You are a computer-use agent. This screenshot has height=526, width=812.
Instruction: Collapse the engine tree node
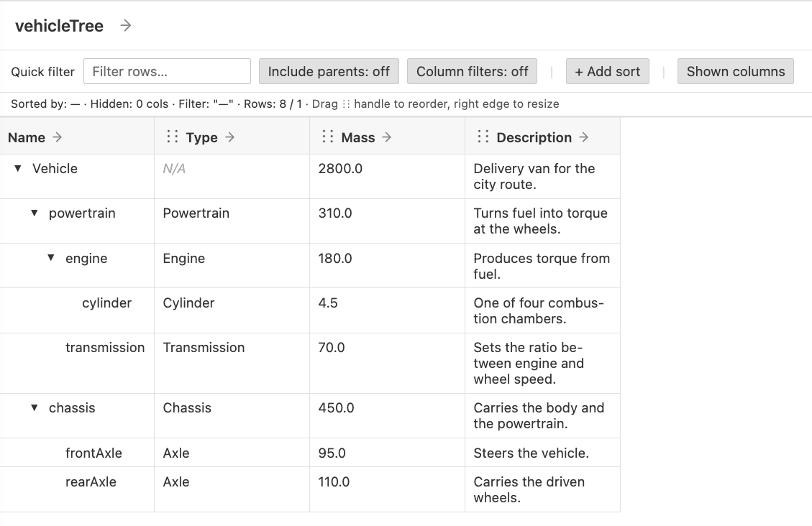pos(51,257)
